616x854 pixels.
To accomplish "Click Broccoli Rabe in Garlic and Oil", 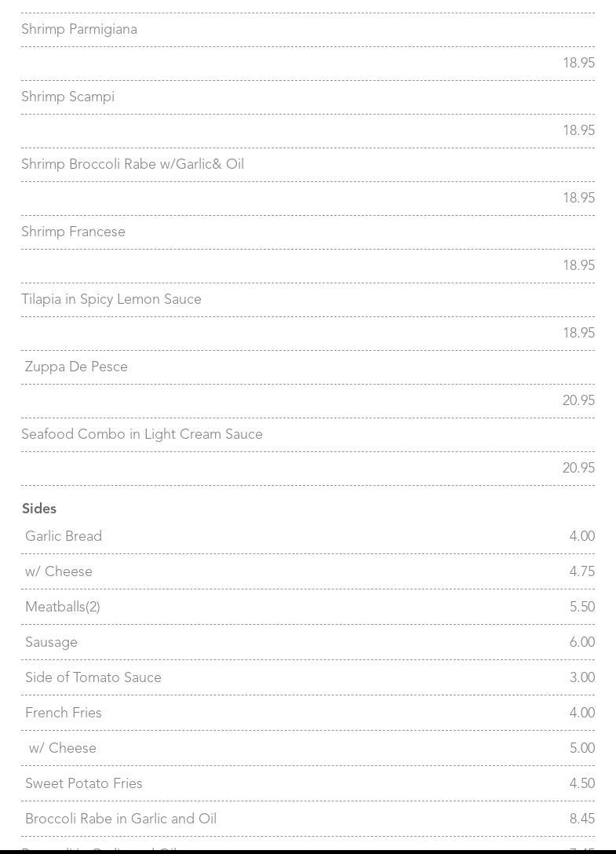I will pyautogui.click(x=121, y=819).
